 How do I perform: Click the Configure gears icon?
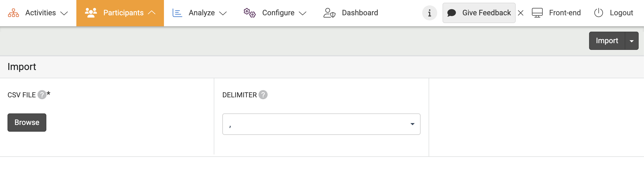[x=249, y=13]
